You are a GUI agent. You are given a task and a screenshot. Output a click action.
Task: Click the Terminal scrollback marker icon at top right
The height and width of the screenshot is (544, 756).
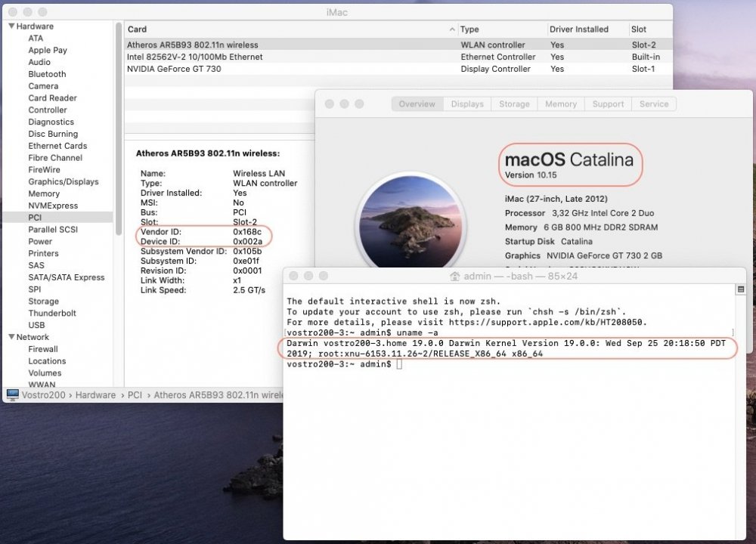(740, 289)
